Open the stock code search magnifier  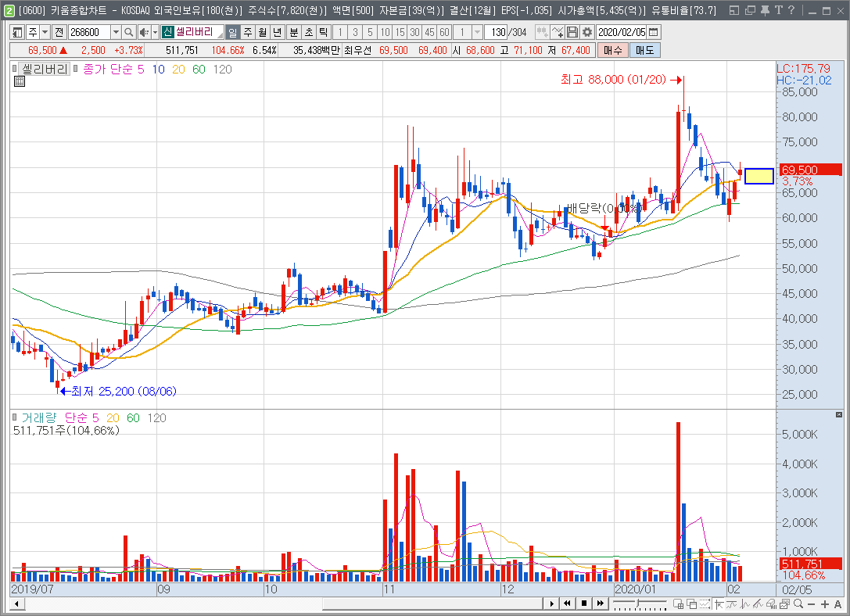click(128, 33)
